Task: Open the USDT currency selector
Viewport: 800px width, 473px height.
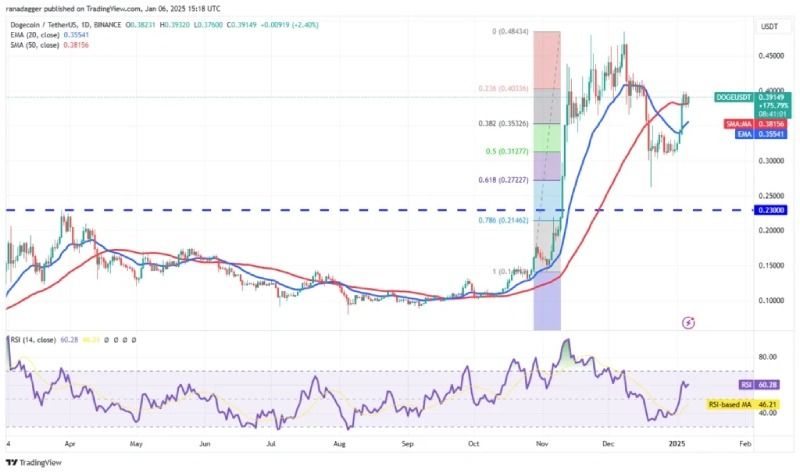Action: [769, 27]
